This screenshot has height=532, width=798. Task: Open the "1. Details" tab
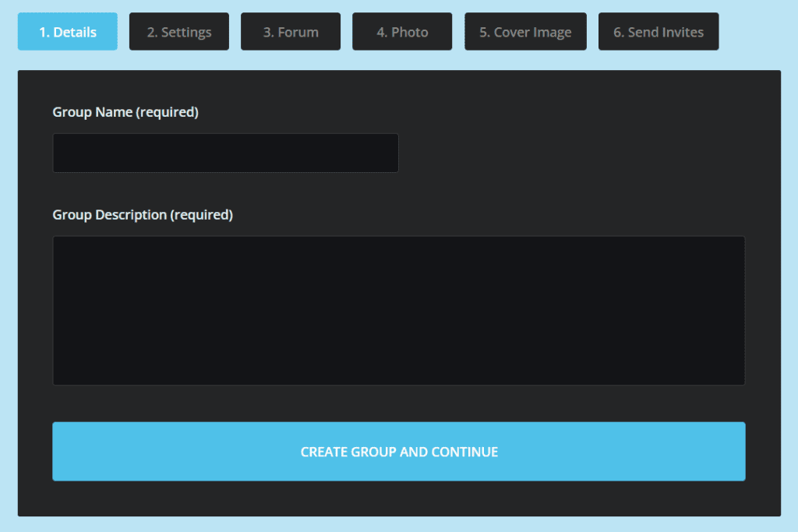[x=68, y=32]
